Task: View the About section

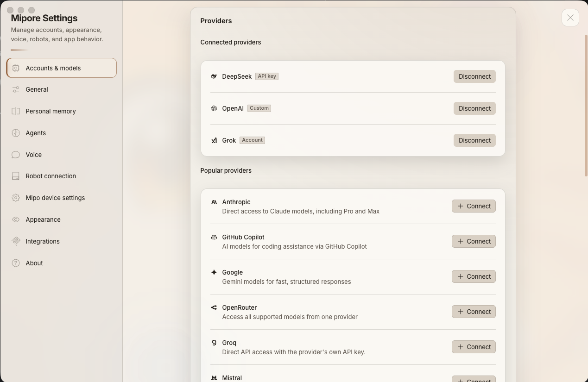Action: [x=61, y=263]
